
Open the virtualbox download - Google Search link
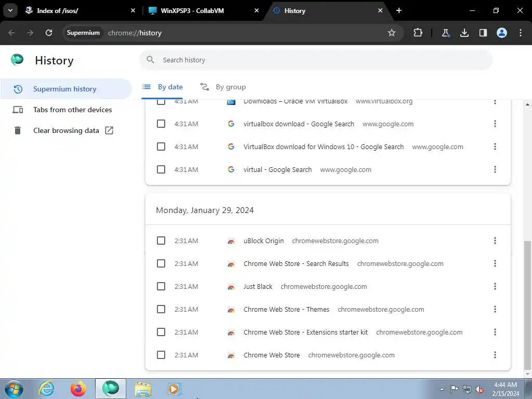[x=299, y=124]
